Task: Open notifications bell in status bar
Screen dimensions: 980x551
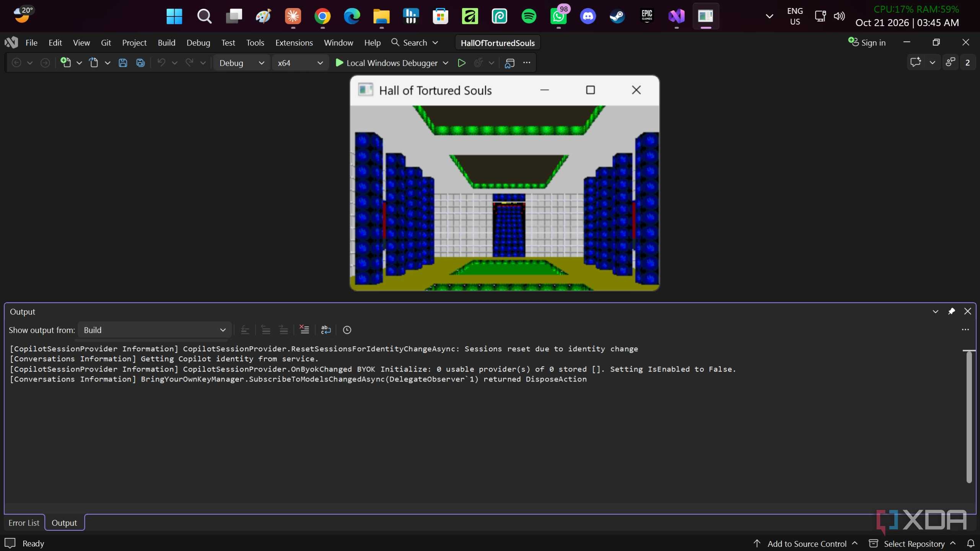Action: pyautogui.click(x=971, y=543)
